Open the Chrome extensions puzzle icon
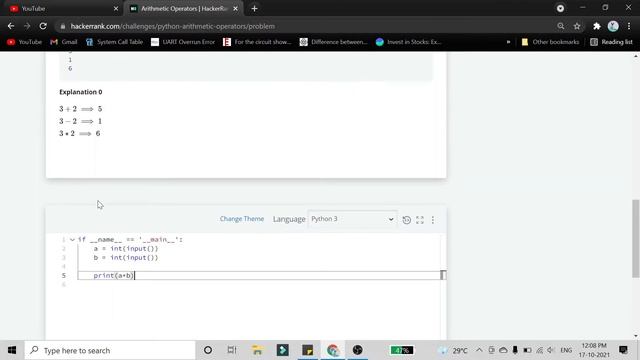 tap(597, 26)
